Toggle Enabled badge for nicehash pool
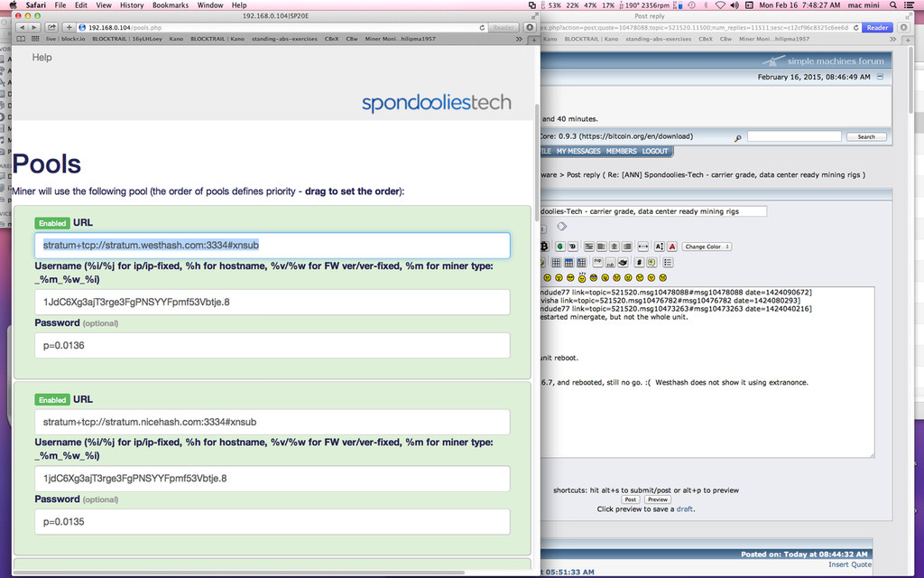The width and height of the screenshot is (924, 578). click(52, 400)
